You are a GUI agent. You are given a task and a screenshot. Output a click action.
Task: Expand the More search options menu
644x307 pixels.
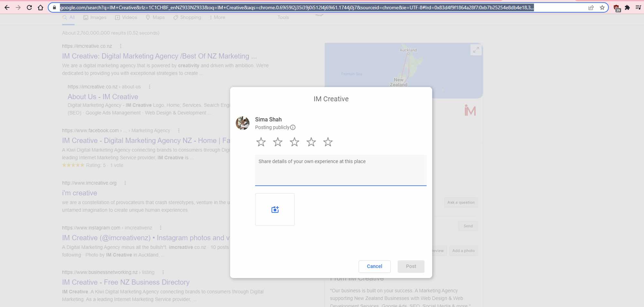click(217, 17)
